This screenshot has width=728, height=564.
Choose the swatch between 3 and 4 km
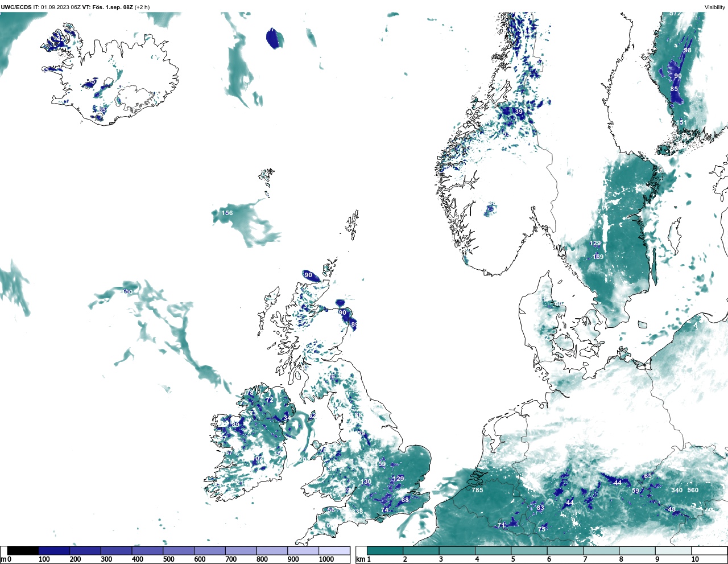(457, 550)
